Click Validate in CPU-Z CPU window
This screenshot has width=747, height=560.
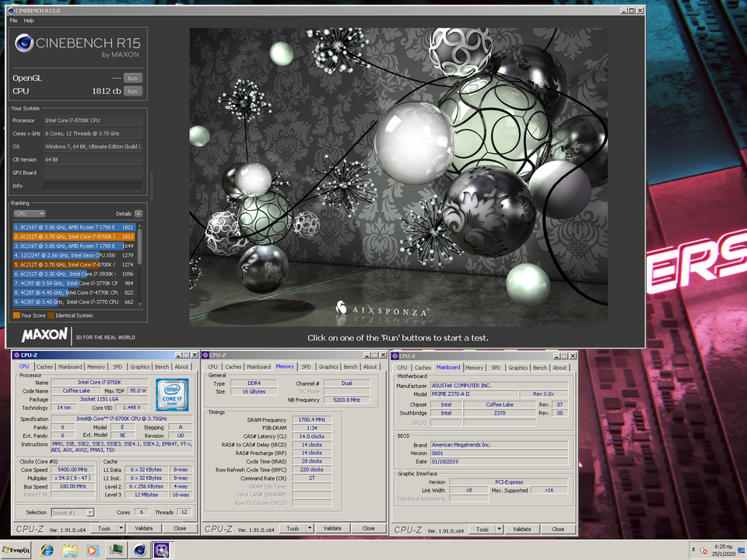point(144,528)
